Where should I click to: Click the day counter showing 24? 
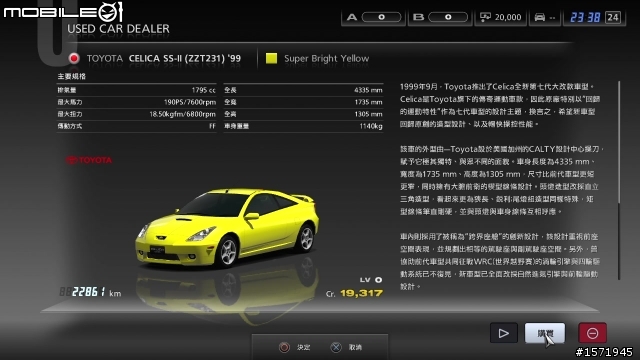click(x=613, y=17)
